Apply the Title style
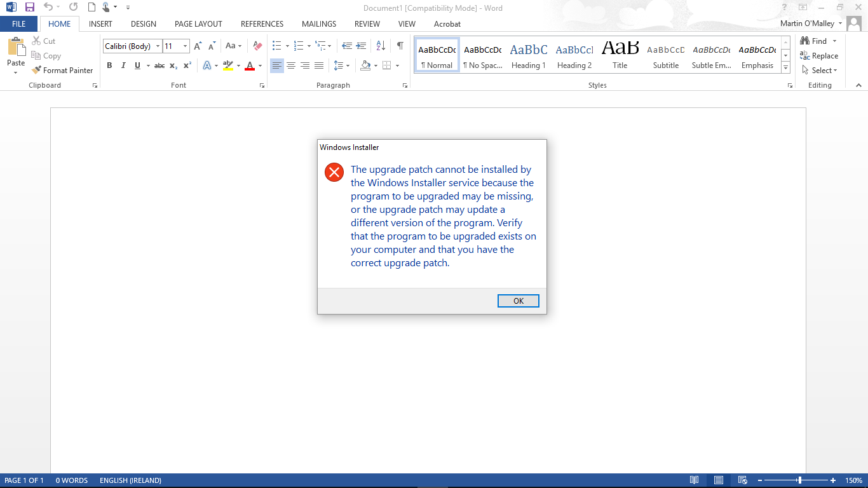Image resolution: width=868 pixels, height=488 pixels. [x=620, y=56]
